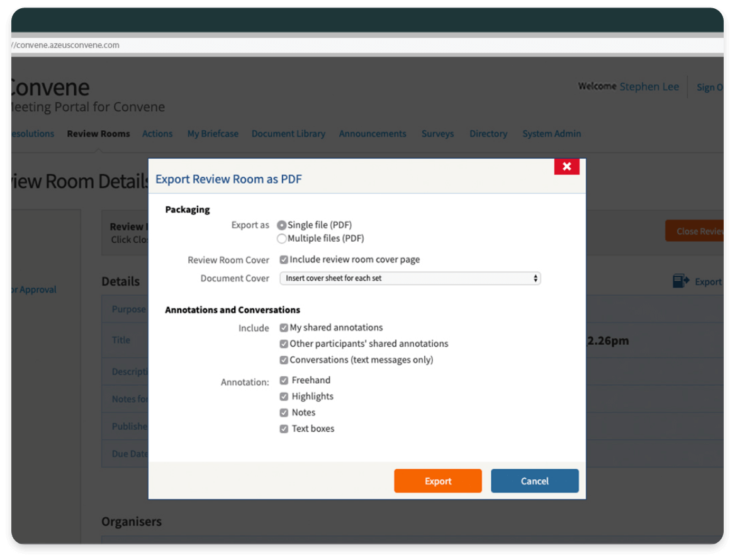Open the System Admin menu item
Image resolution: width=735 pixels, height=560 pixels.
pos(551,133)
